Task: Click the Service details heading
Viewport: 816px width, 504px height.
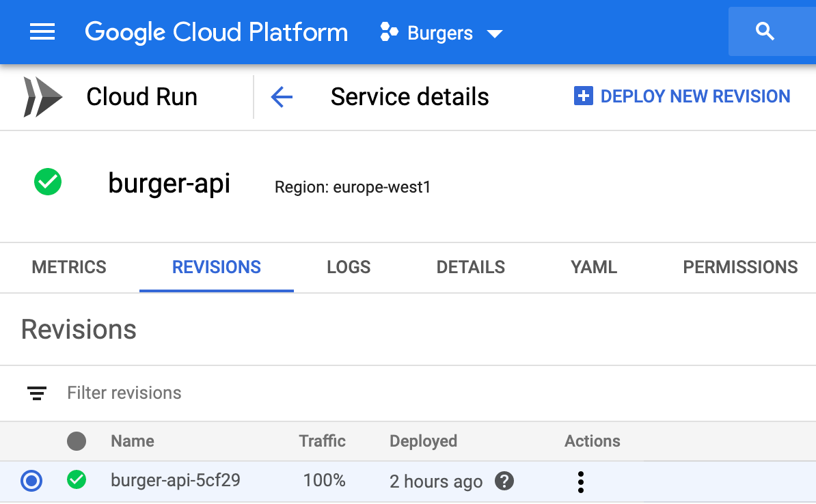Action: pos(409,97)
